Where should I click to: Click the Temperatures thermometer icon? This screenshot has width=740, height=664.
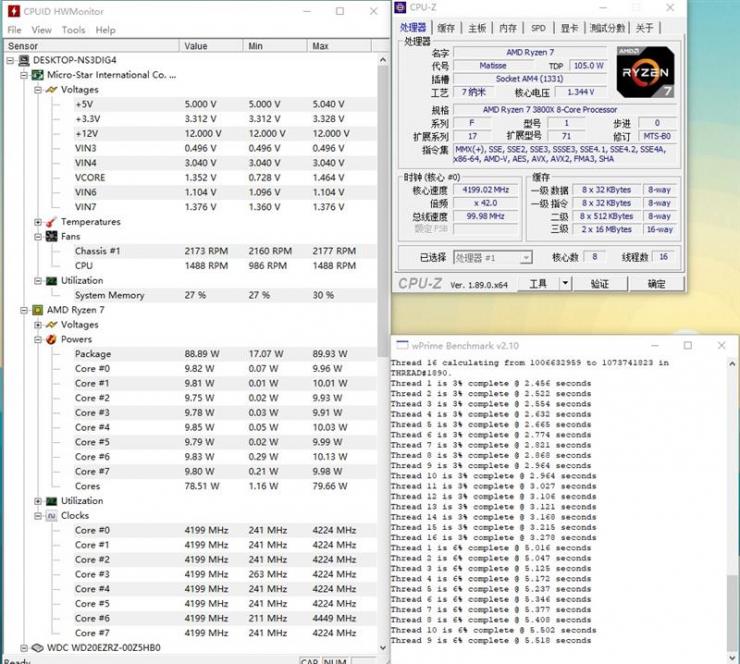[51, 222]
